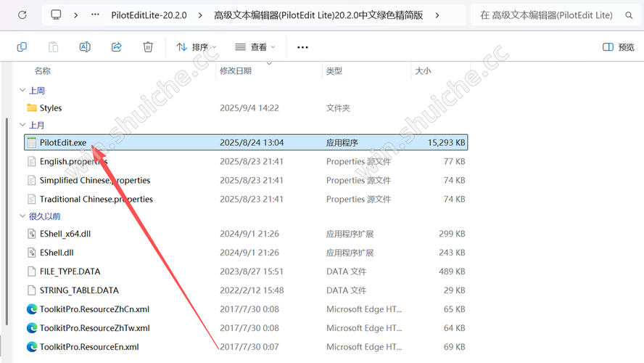Image resolution: width=644 pixels, height=363 pixels.
Task: Sort by 修改日期 column header
Action: (236, 71)
